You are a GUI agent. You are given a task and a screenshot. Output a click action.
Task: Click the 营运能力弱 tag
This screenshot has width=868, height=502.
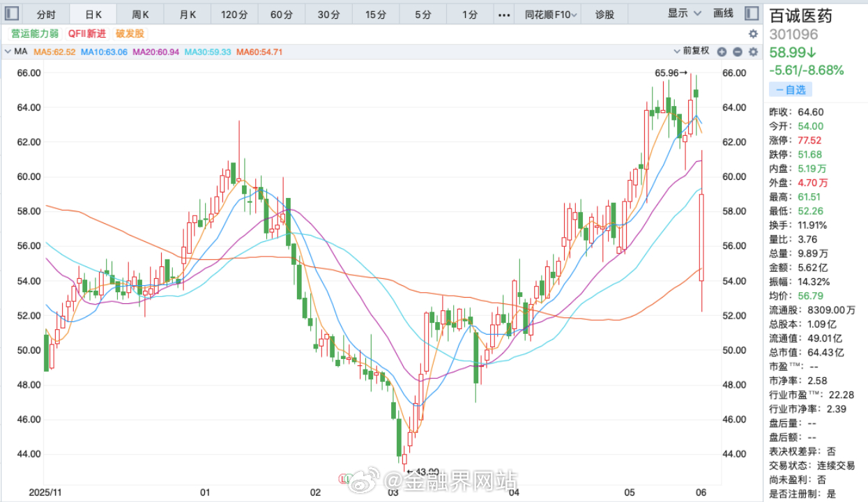pos(35,33)
